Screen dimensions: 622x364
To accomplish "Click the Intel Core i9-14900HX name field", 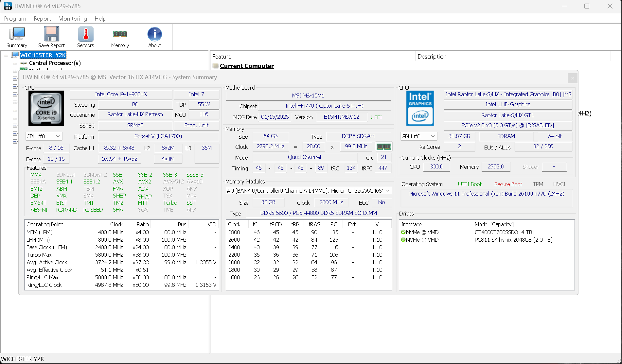I will (x=121, y=94).
